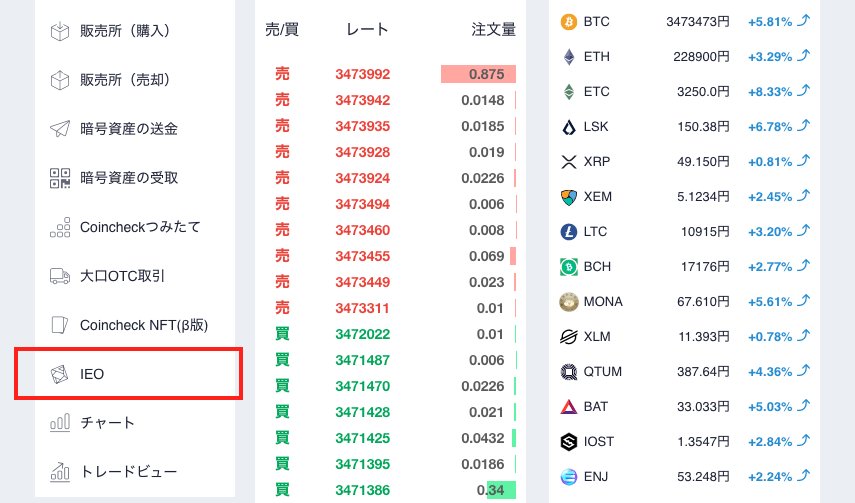This screenshot has height=503, width=855.
Task: Click the BAT ticker label
Action: pos(595,406)
